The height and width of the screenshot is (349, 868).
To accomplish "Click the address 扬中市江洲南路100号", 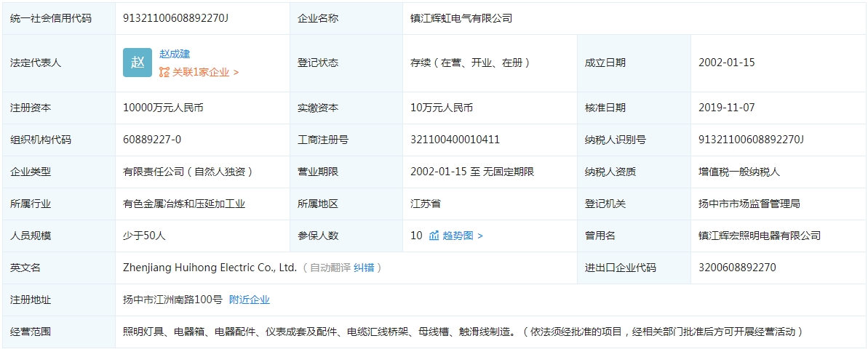I will 172,300.
